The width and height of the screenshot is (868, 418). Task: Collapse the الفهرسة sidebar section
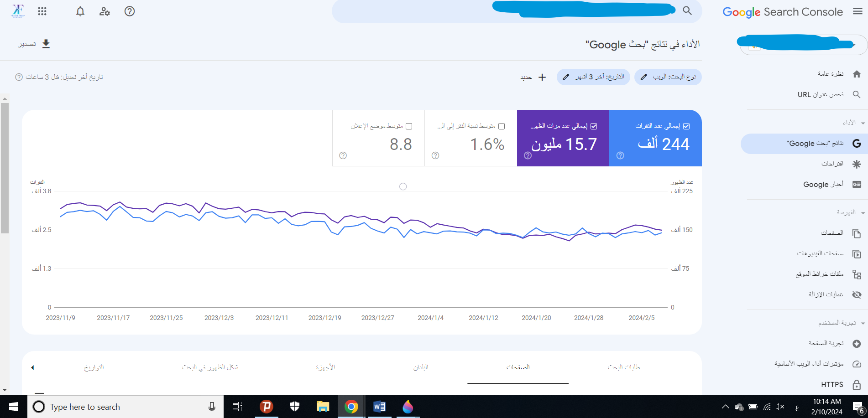click(862, 212)
